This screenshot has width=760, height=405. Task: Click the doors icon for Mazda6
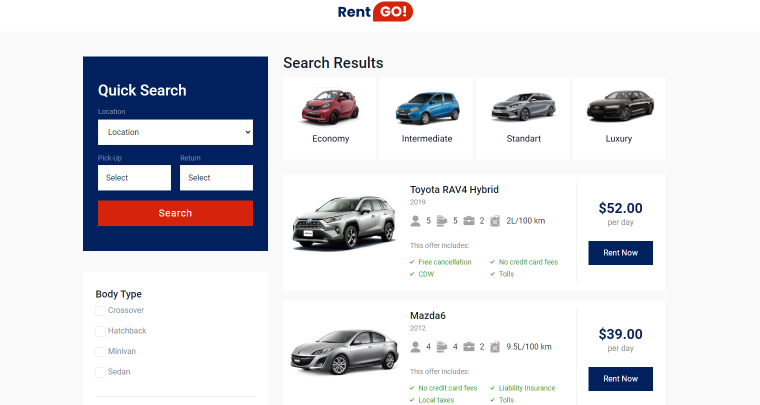click(442, 347)
